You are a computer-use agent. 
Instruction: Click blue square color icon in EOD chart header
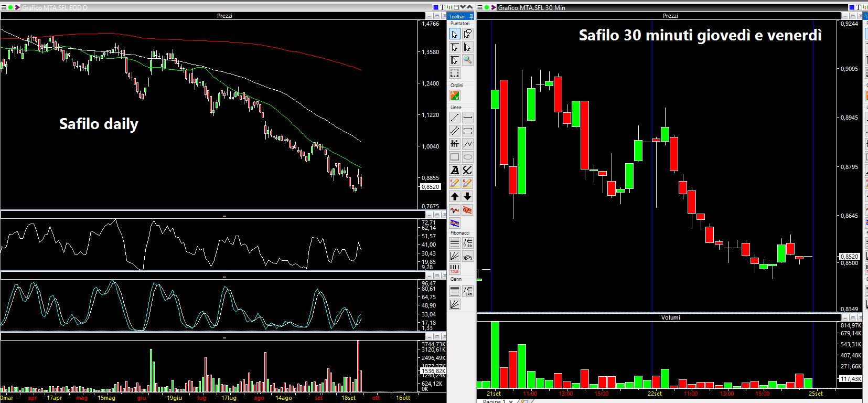tap(436, 7)
